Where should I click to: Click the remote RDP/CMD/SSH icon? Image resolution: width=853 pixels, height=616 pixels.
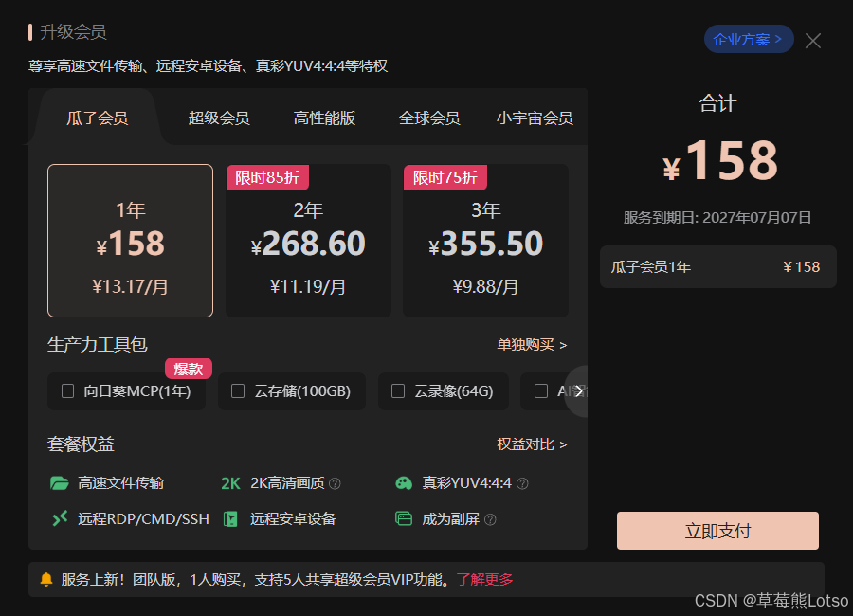(x=60, y=518)
